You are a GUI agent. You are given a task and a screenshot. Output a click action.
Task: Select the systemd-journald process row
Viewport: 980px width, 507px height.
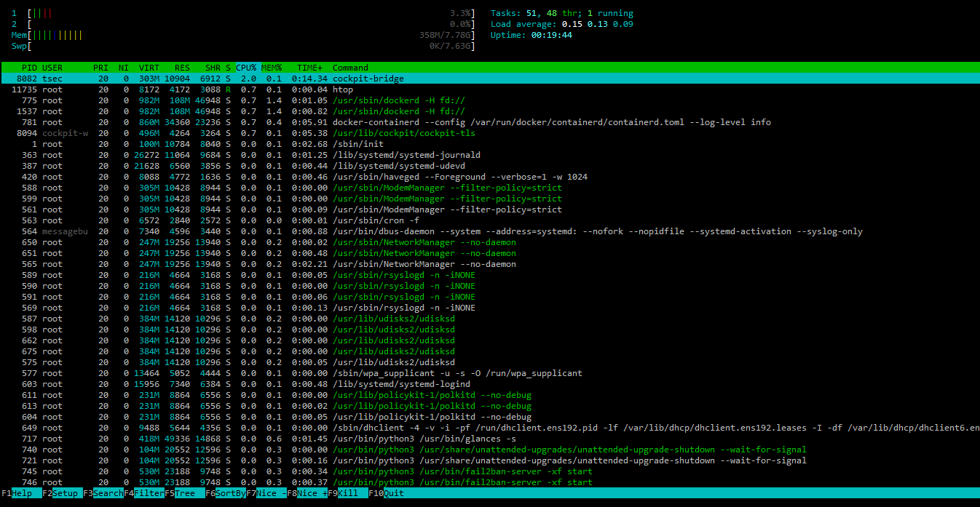click(490, 155)
